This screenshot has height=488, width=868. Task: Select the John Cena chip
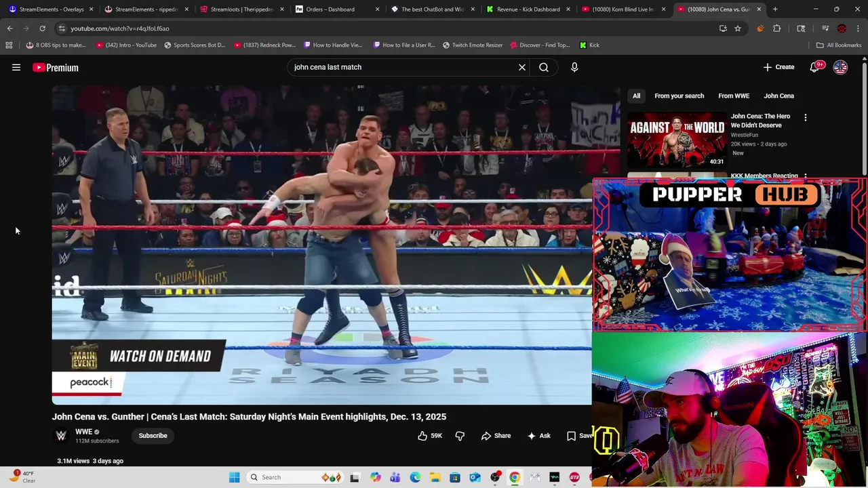pyautogui.click(x=778, y=96)
